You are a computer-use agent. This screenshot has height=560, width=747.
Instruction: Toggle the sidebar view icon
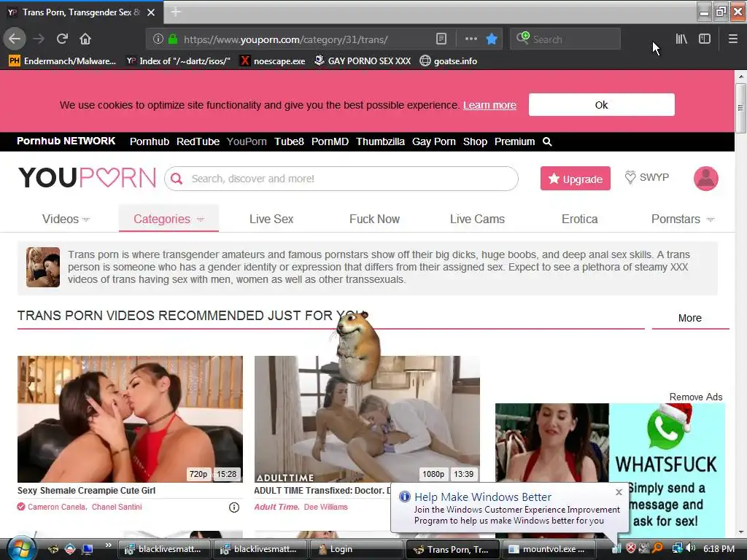point(705,39)
